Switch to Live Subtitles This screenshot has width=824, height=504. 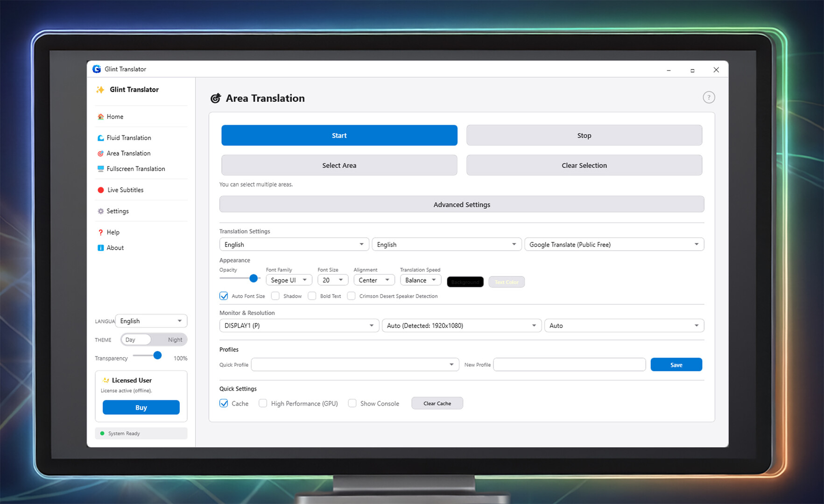(126, 190)
